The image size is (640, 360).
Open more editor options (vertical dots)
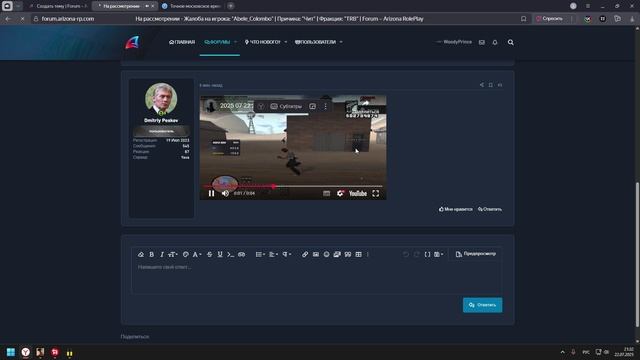coord(368,254)
